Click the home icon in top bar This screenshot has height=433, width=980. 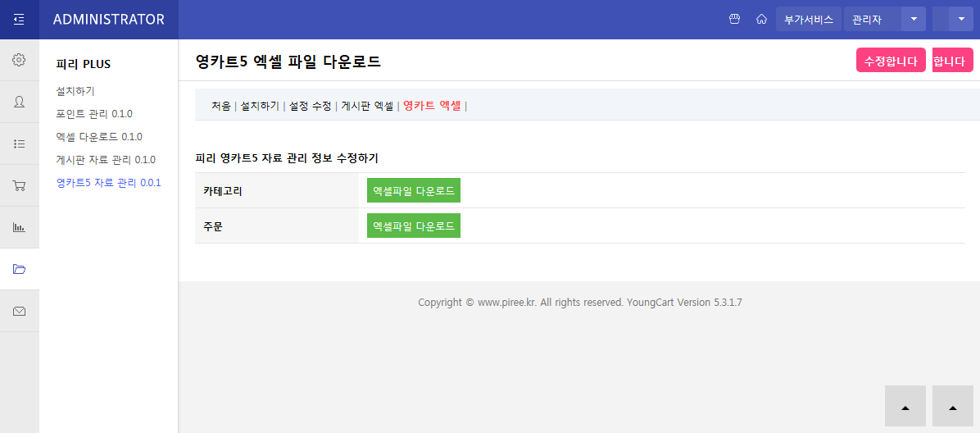tap(761, 19)
